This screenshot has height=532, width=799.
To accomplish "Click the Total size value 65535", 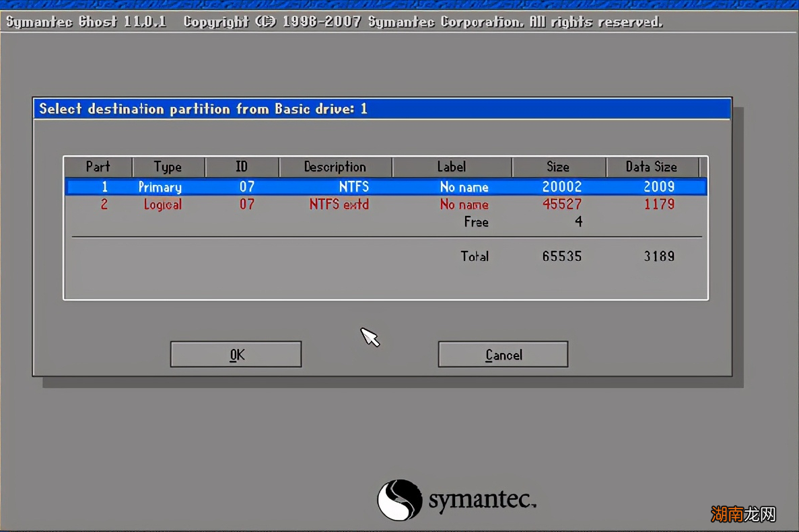I will point(561,256).
